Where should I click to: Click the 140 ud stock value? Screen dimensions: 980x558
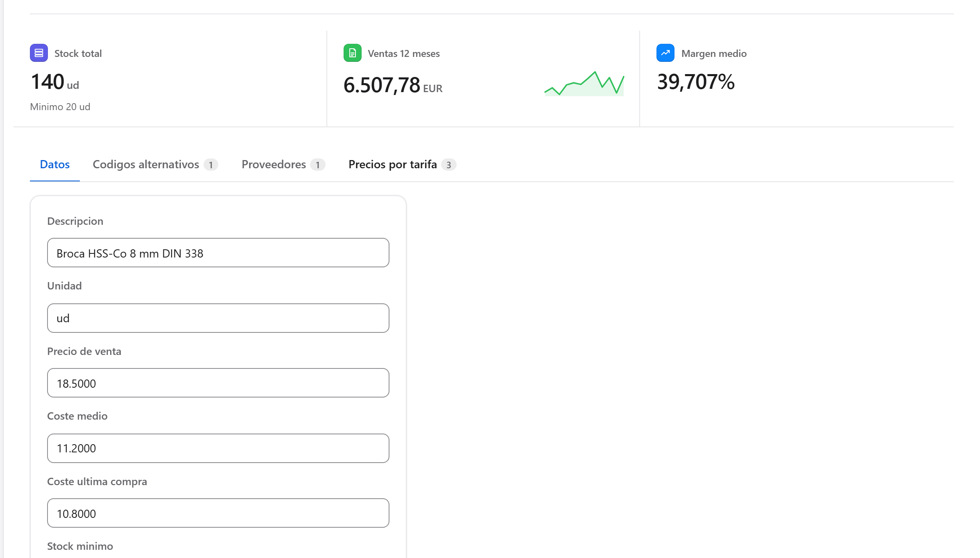pyautogui.click(x=55, y=82)
